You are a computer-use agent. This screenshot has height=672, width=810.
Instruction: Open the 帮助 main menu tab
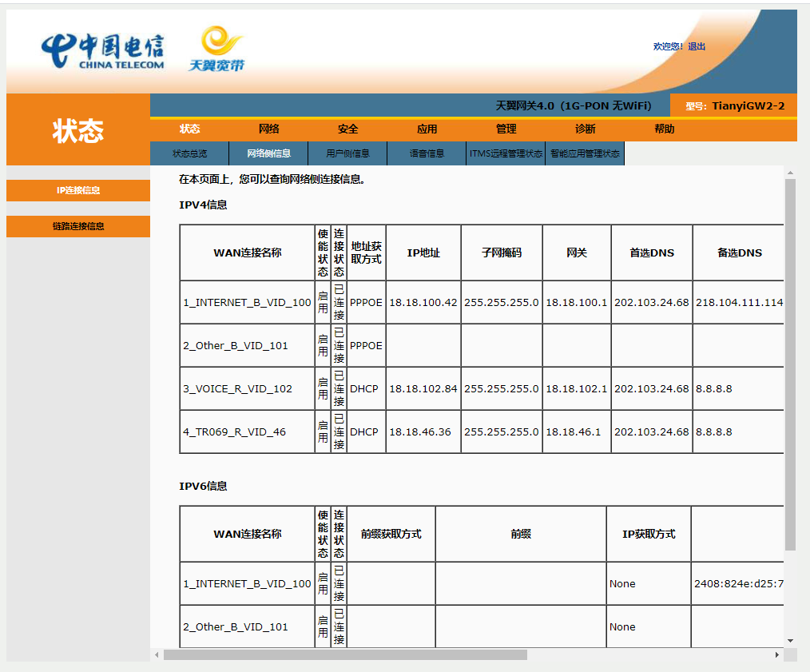point(665,129)
